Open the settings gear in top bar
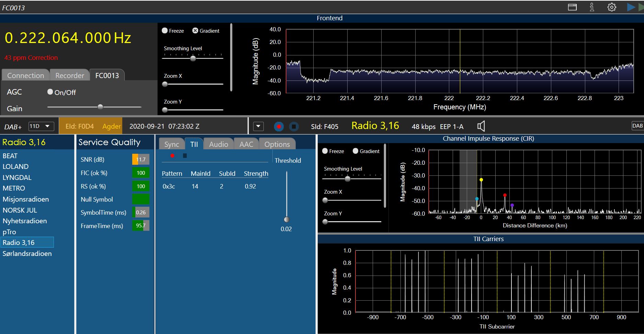 [611, 7]
